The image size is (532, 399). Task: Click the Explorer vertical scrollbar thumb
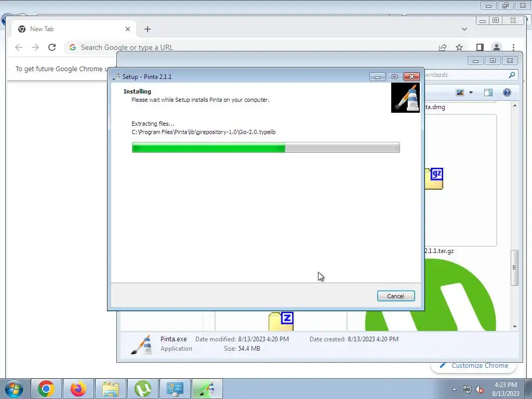click(x=515, y=268)
